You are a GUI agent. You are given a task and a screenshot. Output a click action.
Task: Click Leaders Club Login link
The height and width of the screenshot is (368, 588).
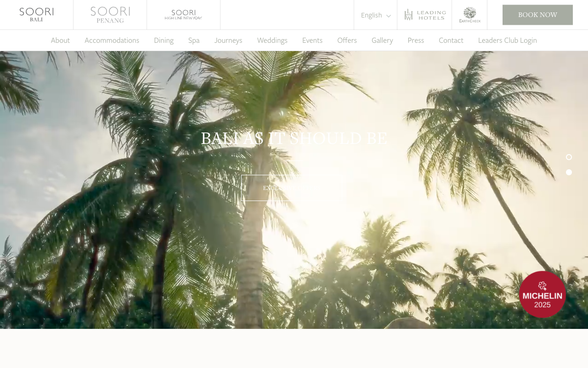[508, 40]
